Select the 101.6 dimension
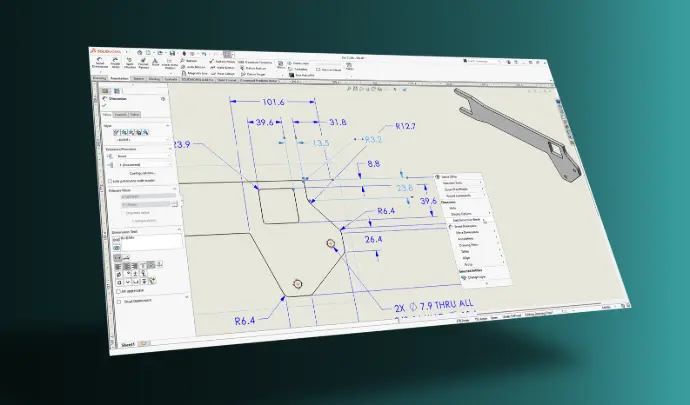Image resolution: width=690 pixels, height=405 pixels. (x=273, y=102)
